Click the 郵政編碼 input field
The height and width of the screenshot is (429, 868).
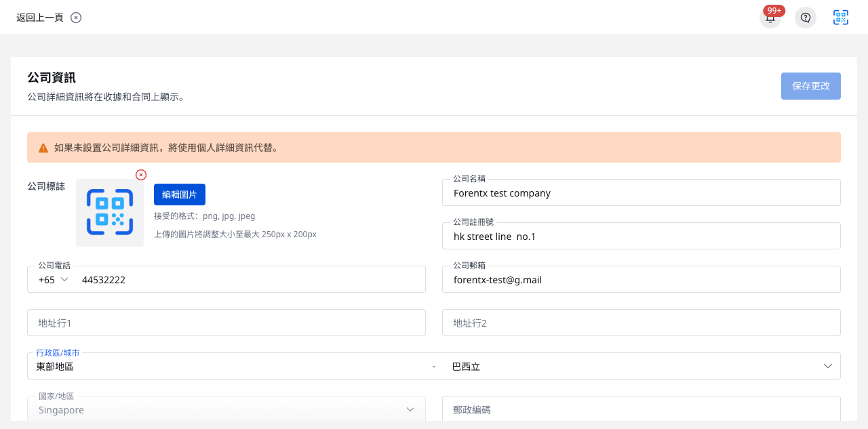(x=642, y=409)
